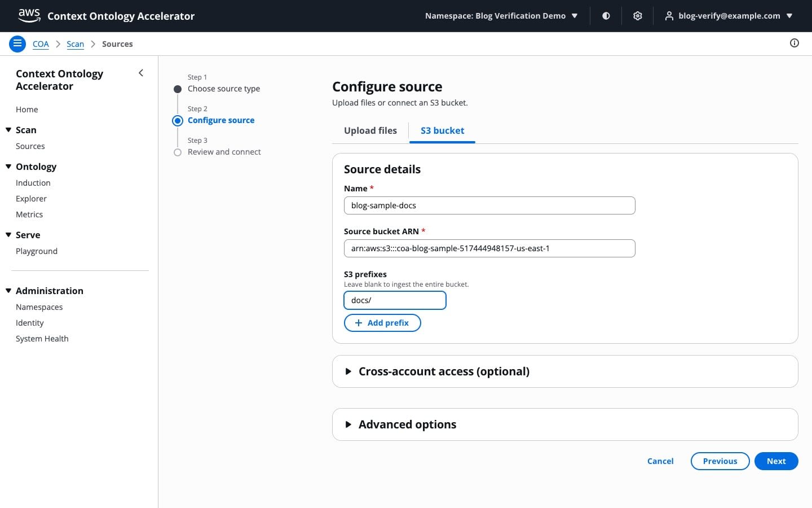812x508 pixels.
Task: Focus the Name input field
Action: (x=489, y=205)
